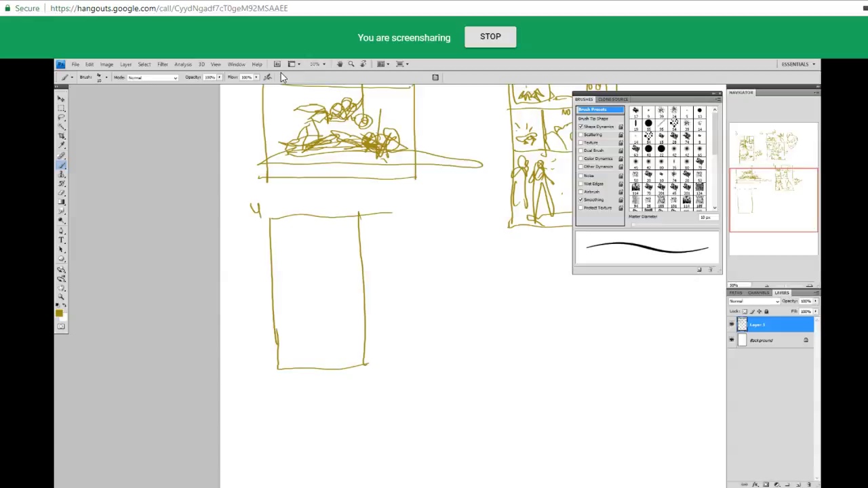This screenshot has width=868, height=488.
Task: Hide the Background layer with its eye icon
Action: (732, 340)
